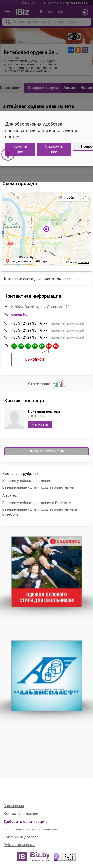The width and height of the screenshot is (93, 868).
Task: Click Принять все cookies button
Action: pos(20,149)
